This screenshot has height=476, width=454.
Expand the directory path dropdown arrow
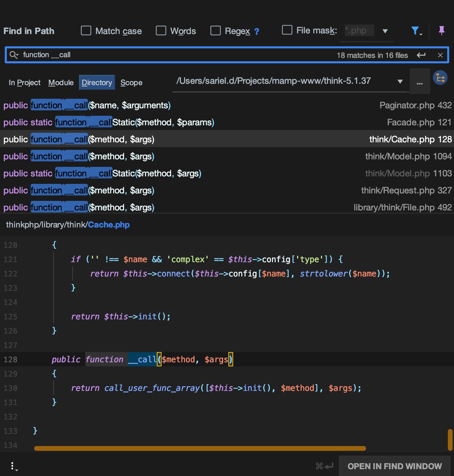coord(400,82)
